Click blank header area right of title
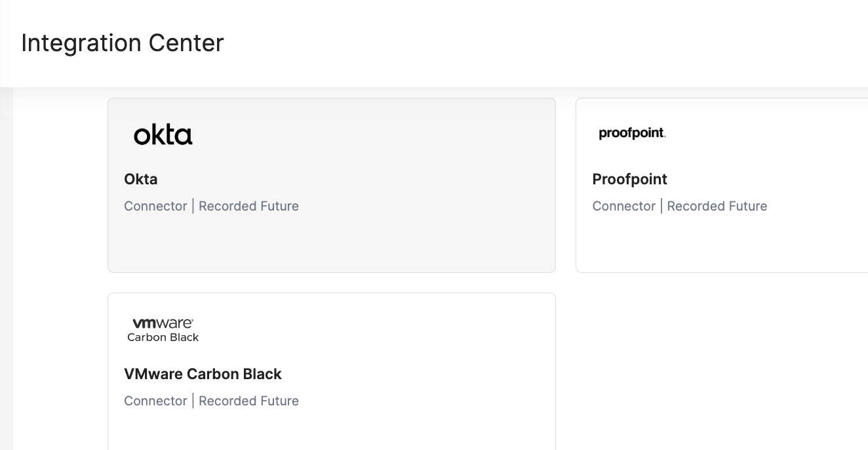This screenshot has width=868, height=450. (x=524, y=43)
